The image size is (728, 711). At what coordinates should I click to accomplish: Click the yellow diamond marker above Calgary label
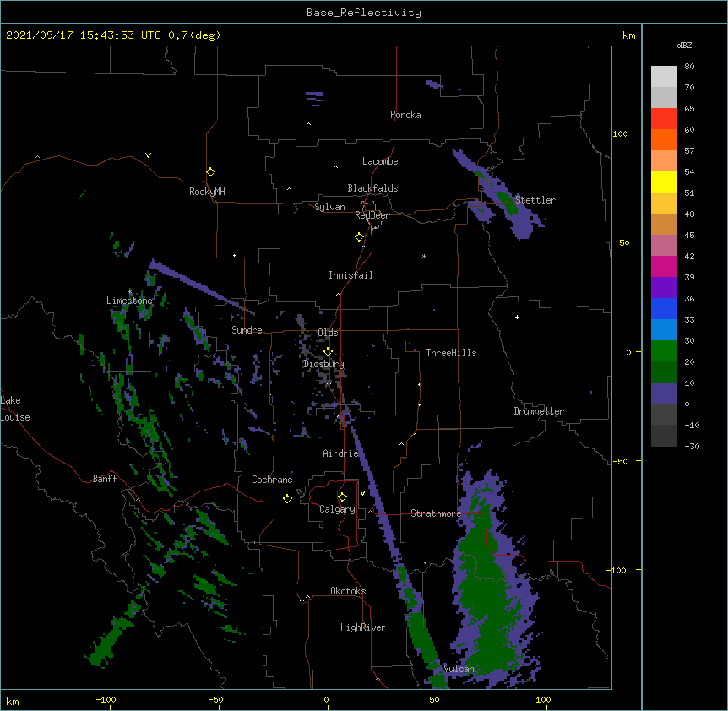click(x=342, y=497)
